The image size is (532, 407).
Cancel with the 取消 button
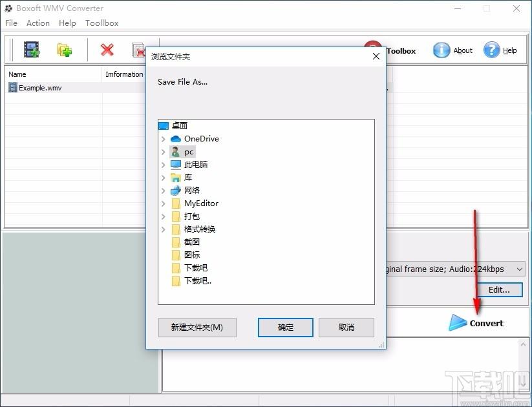point(346,328)
